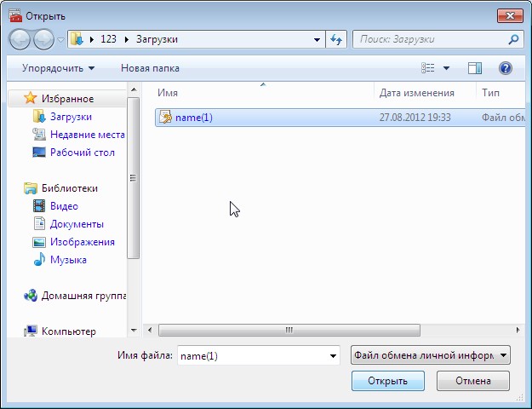Click the blue help question-mark icon
This screenshot has width=532, height=409.
506,68
